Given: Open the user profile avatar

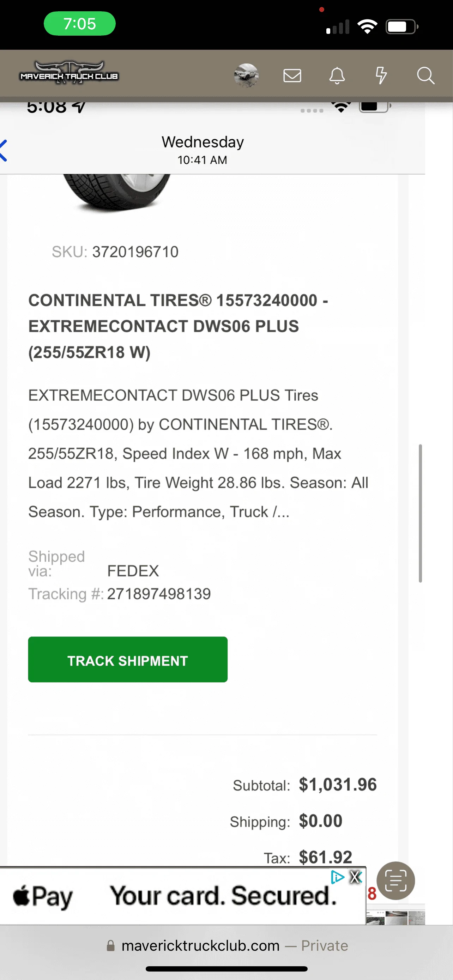Looking at the screenshot, I should click(246, 75).
